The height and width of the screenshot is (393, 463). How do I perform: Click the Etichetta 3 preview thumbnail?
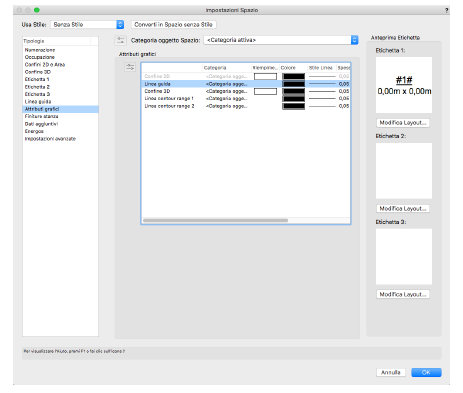404,257
